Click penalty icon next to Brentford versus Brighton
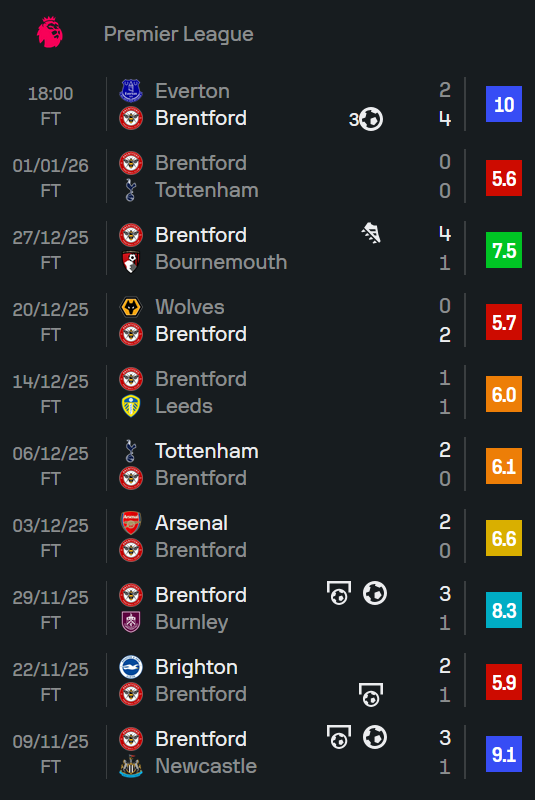Viewport: 535px width, 800px height. (x=371, y=694)
